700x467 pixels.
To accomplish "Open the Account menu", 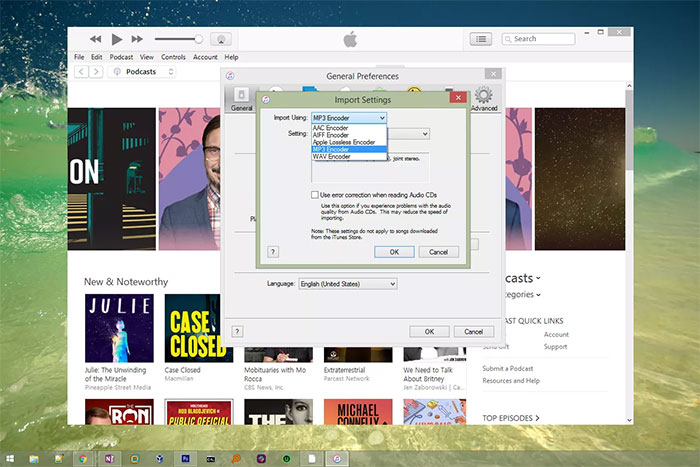I will point(204,57).
